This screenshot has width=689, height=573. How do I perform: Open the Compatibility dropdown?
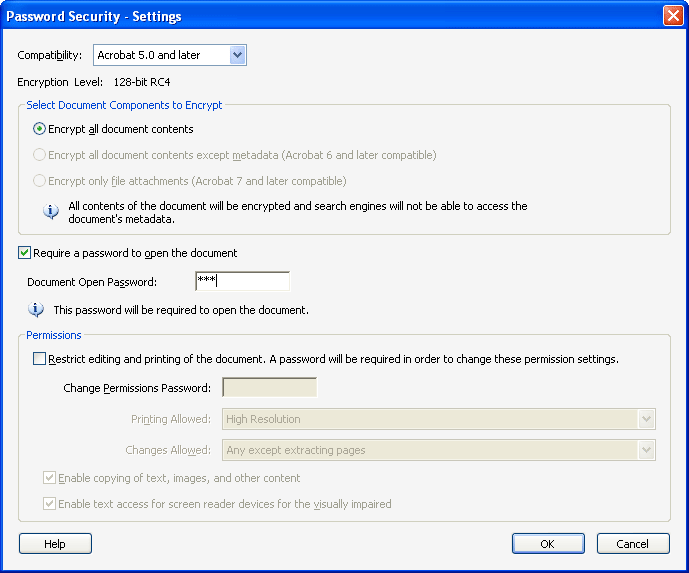tap(237, 55)
